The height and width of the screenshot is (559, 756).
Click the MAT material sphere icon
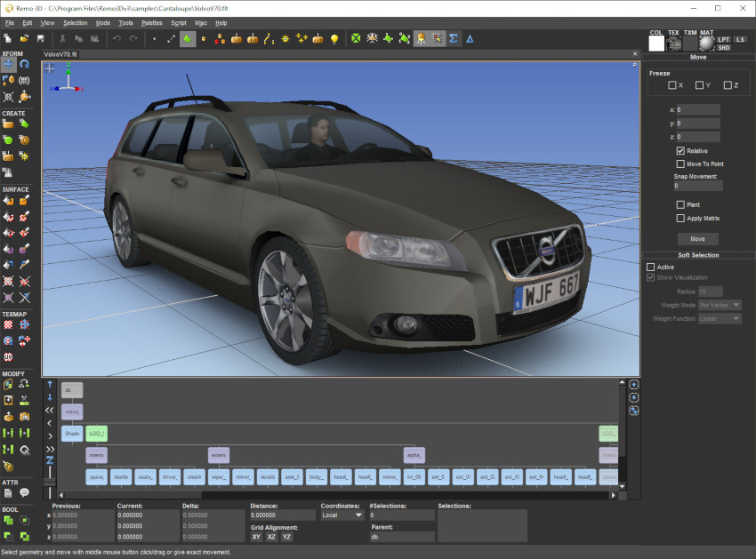[706, 43]
